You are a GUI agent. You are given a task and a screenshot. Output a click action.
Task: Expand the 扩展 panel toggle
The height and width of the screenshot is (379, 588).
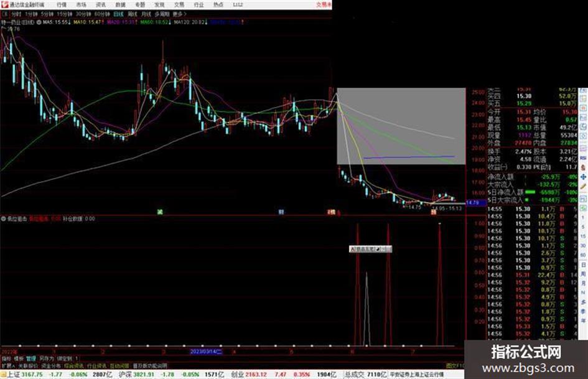coord(7,365)
